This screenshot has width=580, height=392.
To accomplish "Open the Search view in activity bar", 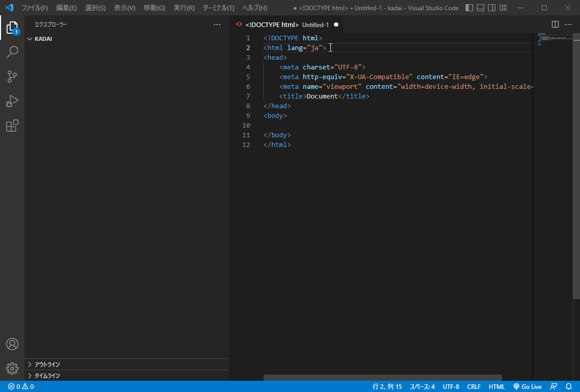I will (12, 52).
